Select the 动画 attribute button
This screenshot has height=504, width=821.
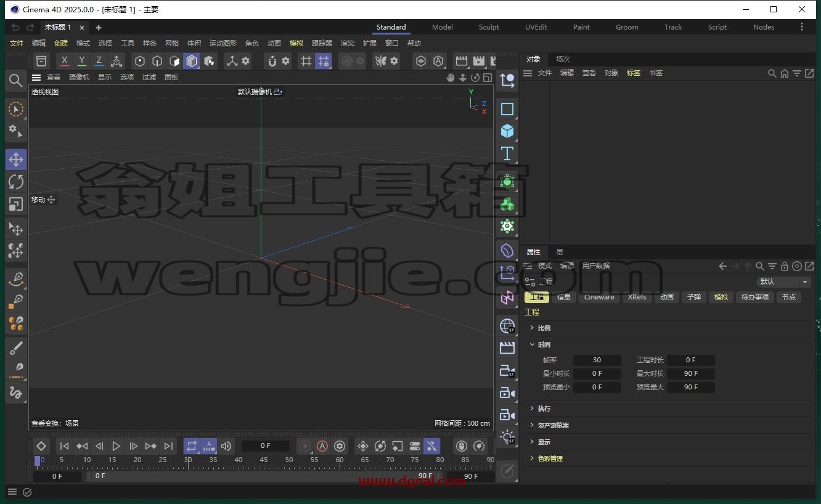(x=667, y=297)
